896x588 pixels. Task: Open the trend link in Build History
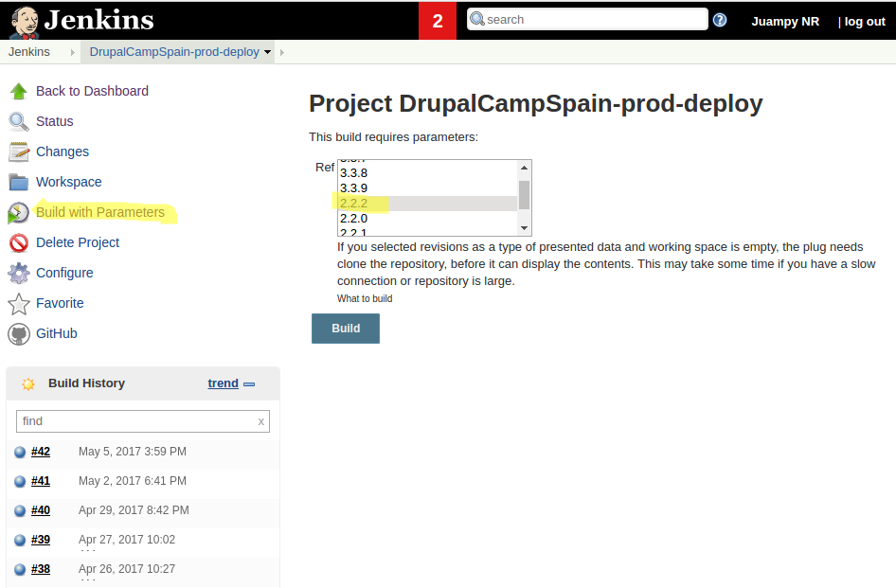(x=223, y=383)
